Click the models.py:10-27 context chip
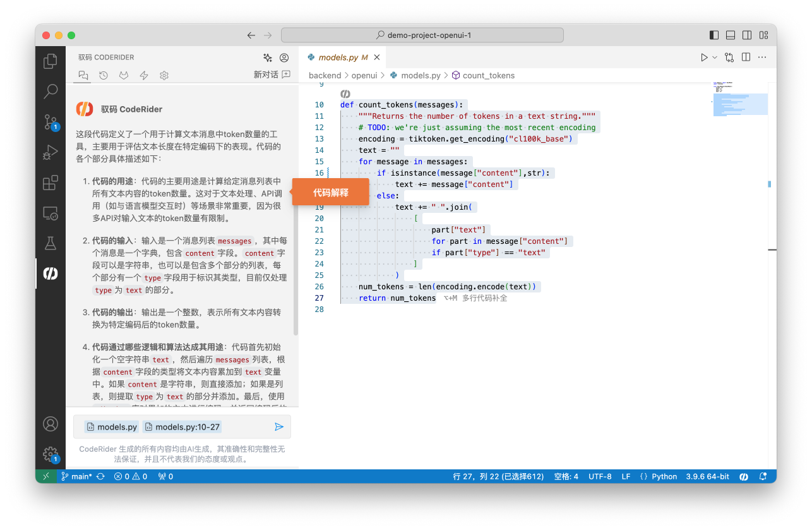The width and height of the screenshot is (812, 530). click(182, 427)
